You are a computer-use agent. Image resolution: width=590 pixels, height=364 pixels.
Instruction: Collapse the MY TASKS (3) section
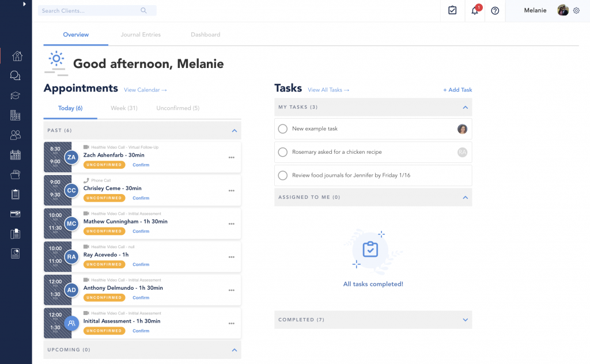tap(466, 107)
